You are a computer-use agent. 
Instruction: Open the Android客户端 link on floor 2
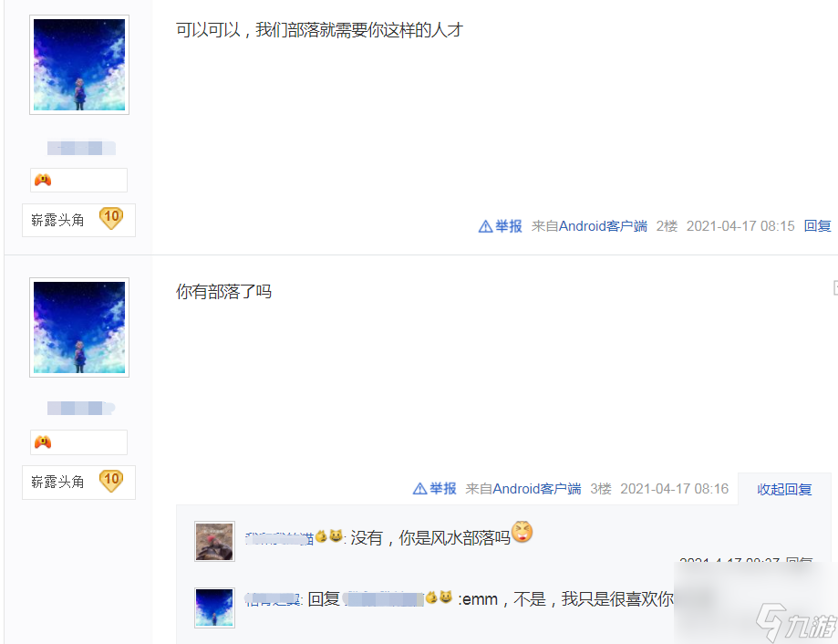pos(603,226)
